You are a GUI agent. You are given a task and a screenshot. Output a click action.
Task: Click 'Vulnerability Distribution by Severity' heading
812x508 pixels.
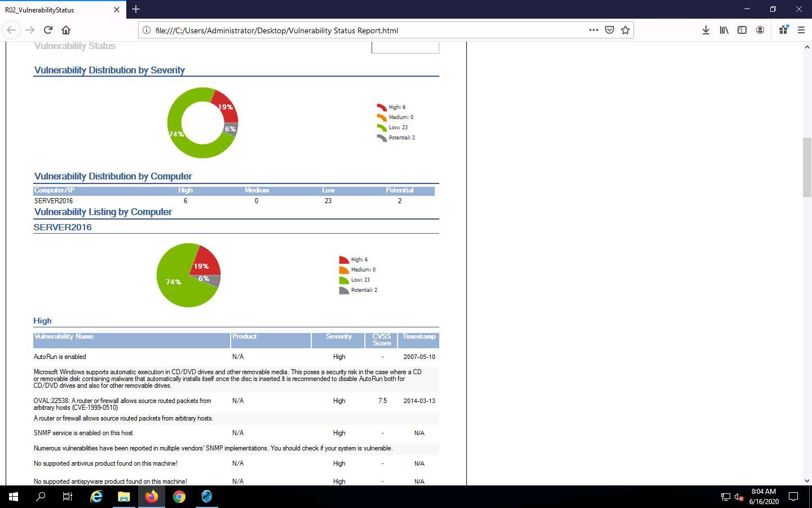tap(109, 70)
